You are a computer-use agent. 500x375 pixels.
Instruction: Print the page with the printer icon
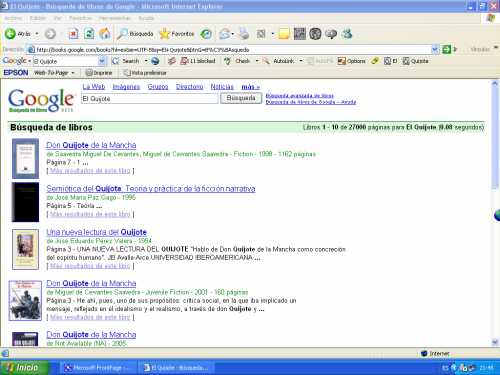(244, 34)
